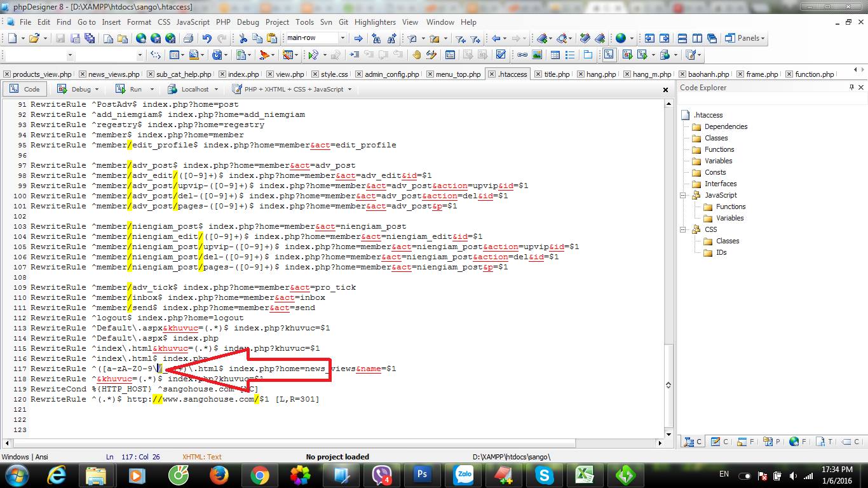Toggle the highlighted selection-frame toolbar button

tap(609, 55)
